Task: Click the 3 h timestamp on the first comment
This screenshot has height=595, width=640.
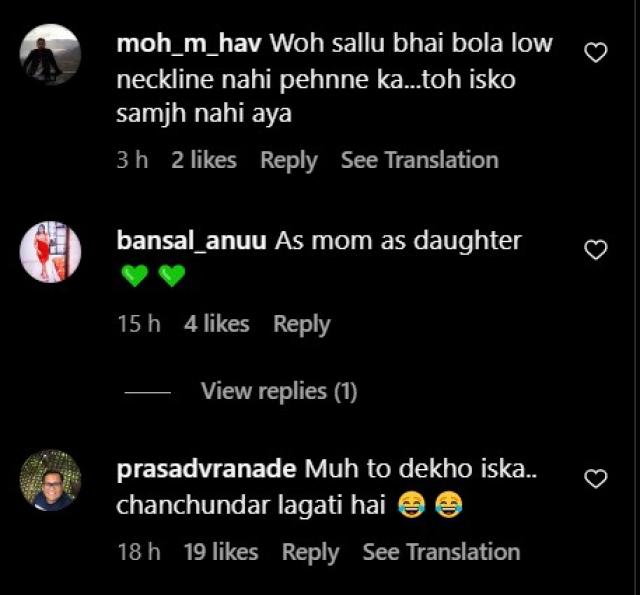Action: point(131,160)
